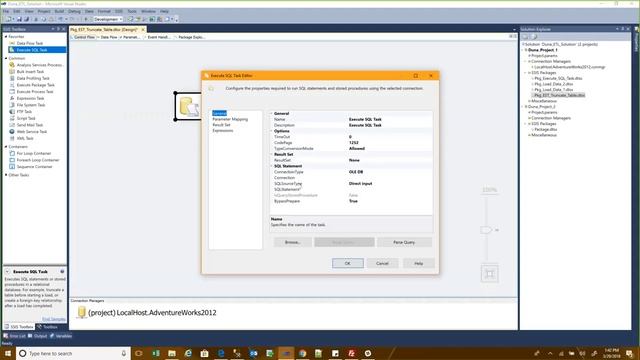Click the Browse button
This screenshot has height=360, width=640.
pos(292,242)
